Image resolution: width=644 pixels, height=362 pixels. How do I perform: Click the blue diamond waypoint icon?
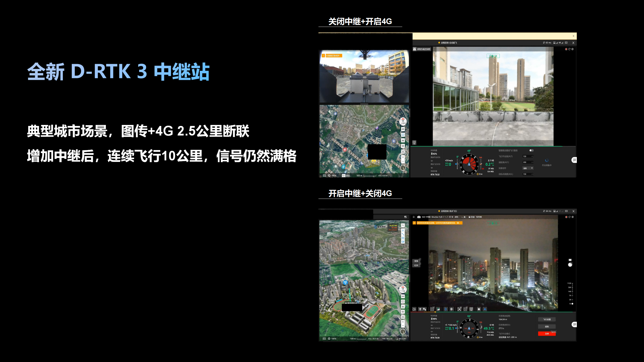446,309
